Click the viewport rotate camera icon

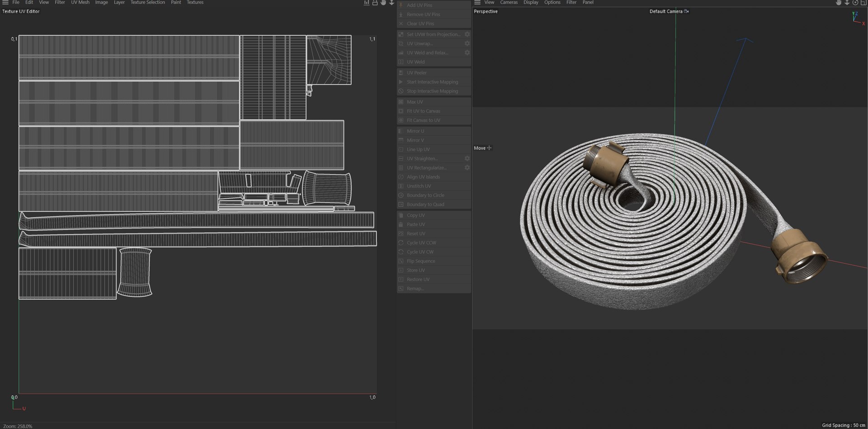[855, 2]
